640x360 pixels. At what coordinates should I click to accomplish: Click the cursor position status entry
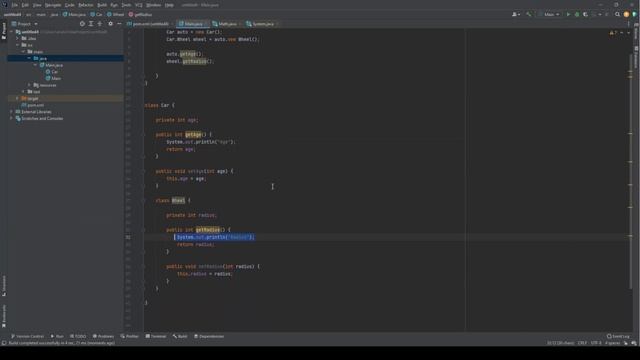560,343
